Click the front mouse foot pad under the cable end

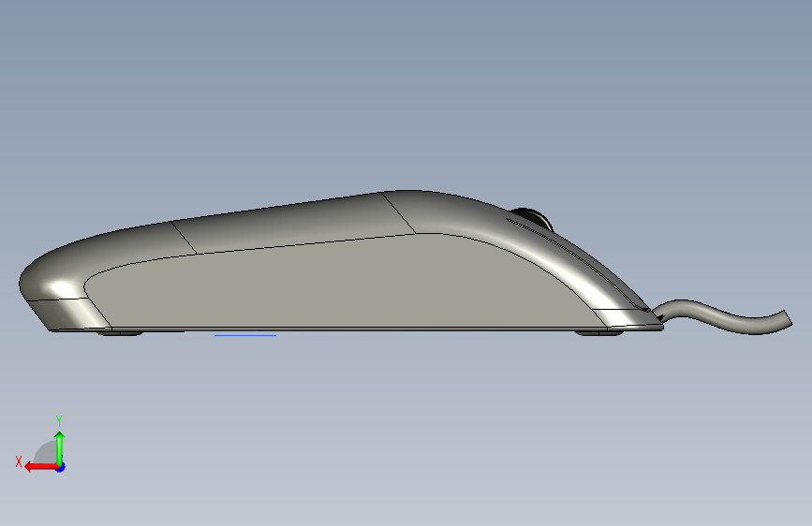tap(599, 333)
